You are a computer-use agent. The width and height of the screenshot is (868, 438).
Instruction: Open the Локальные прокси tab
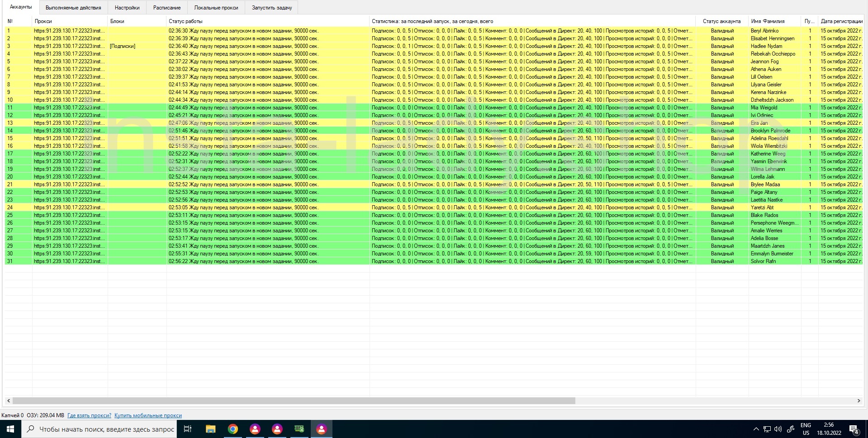pos(216,8)
